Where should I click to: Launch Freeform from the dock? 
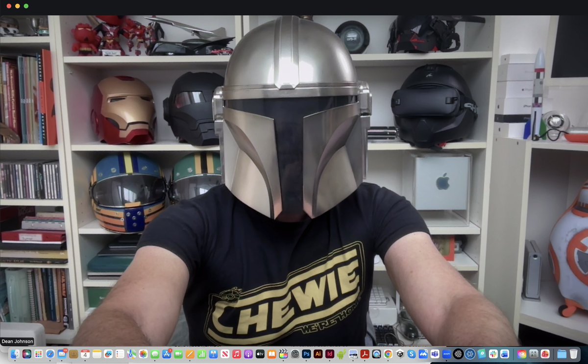pyautogui.click(x=108, y=354)
